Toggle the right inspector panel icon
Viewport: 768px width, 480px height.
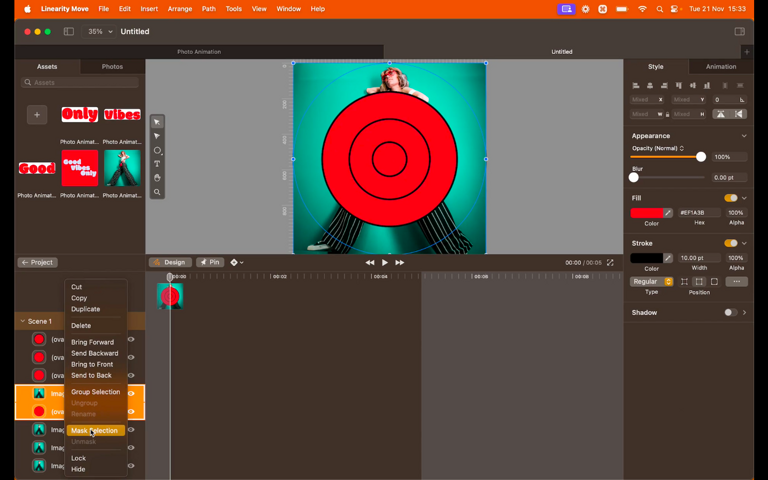coord(740,31)
